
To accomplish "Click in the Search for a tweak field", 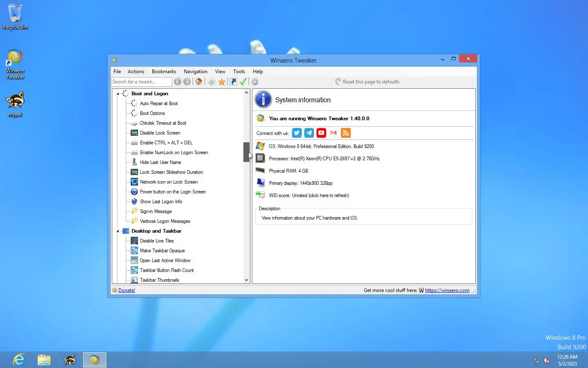I will [141, 82].
